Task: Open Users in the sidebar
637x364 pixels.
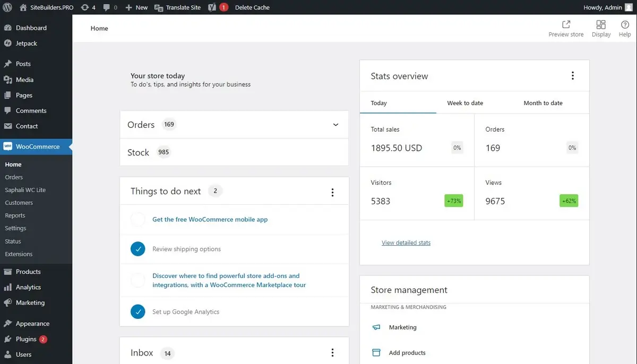Action: tap(36, 354)
